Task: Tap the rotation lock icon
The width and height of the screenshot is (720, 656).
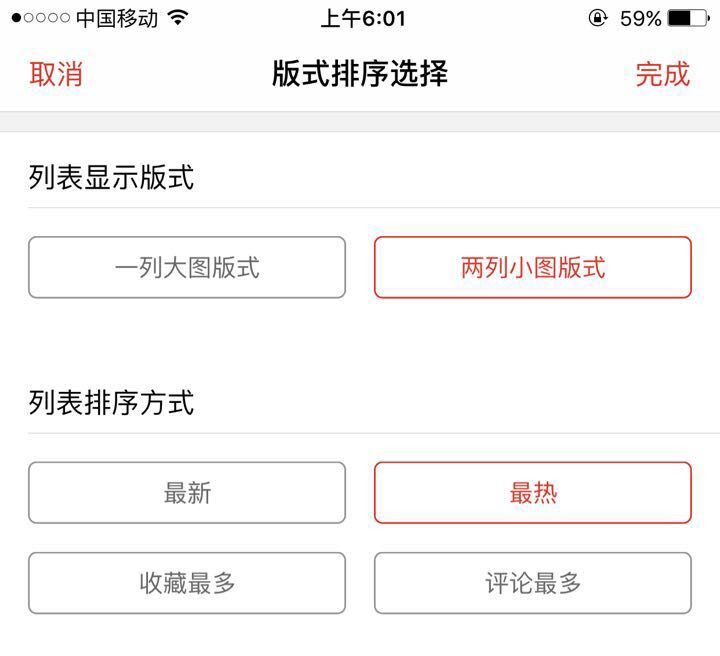Action: click(x=598, y=18)
